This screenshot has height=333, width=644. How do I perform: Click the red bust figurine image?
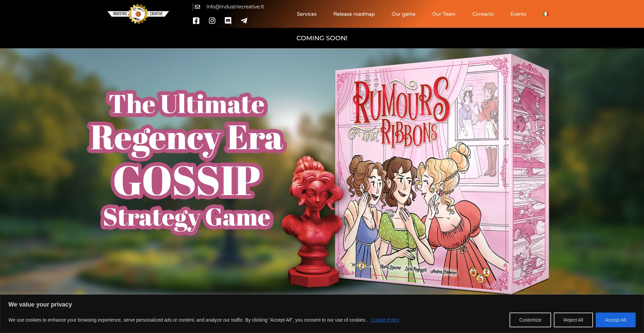click(312, 221)
